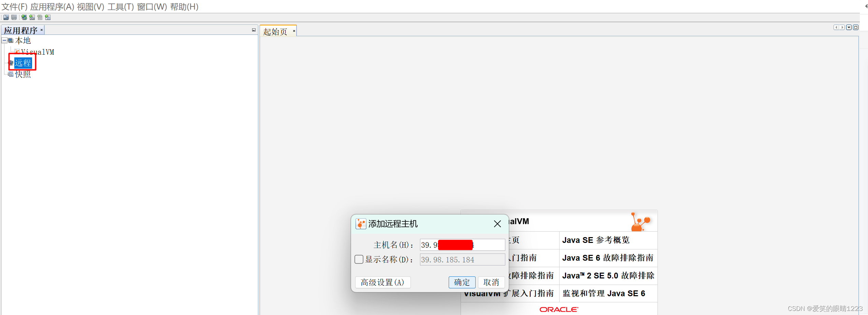The image size is (868, 315).
Task: Close the 应用程序 panel tab
Action: coord(42,30)
